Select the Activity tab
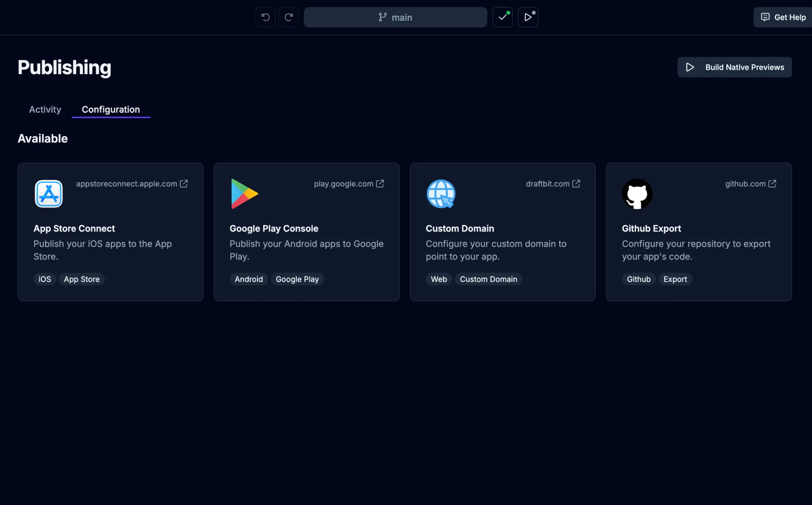 45,109
